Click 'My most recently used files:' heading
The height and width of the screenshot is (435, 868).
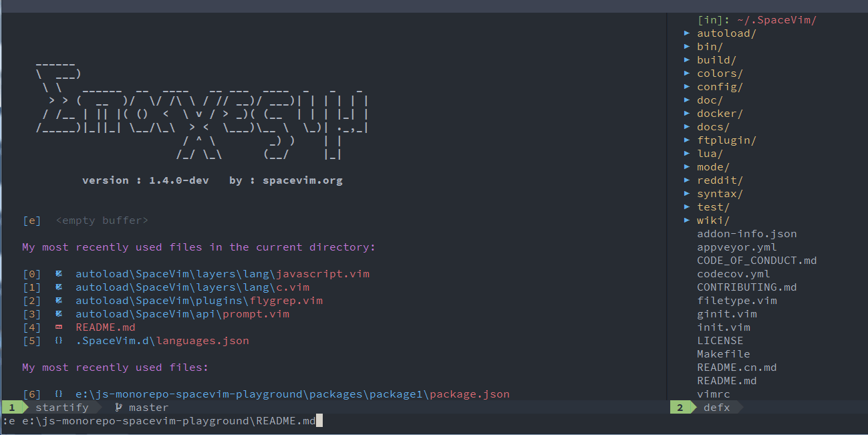[x=116, y=368]
